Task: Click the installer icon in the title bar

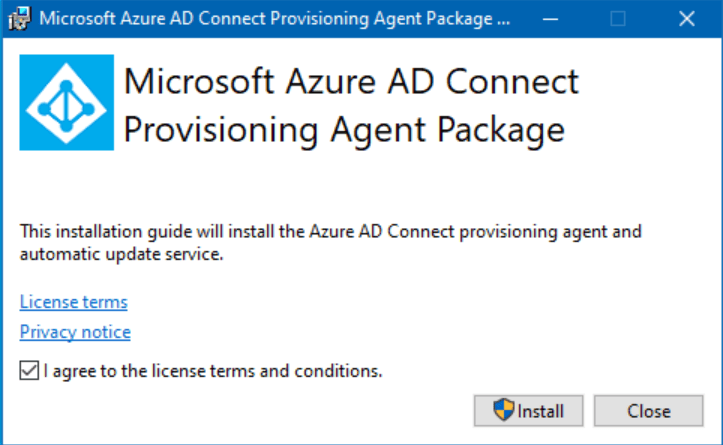Action: click(x=19, y=18)
